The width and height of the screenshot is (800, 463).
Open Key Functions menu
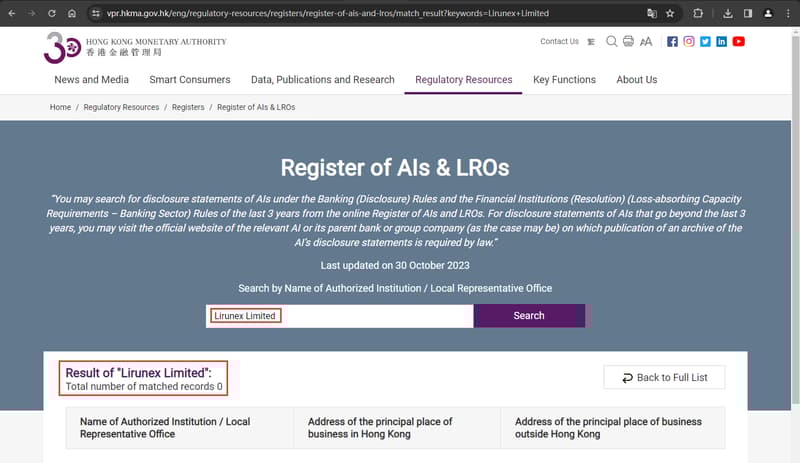564,80
